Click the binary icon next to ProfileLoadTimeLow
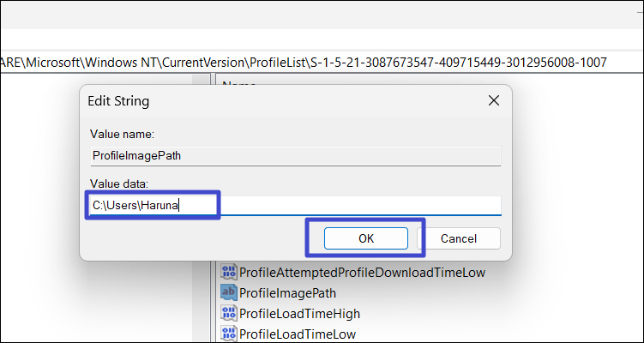 pyautogui.click(x=229, y=334)
